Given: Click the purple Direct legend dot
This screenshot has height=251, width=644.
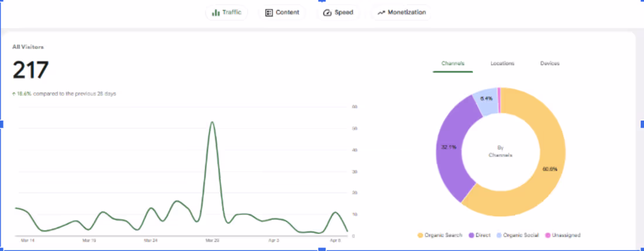Looking at the screenshot, I should click(x=470, y=235).
